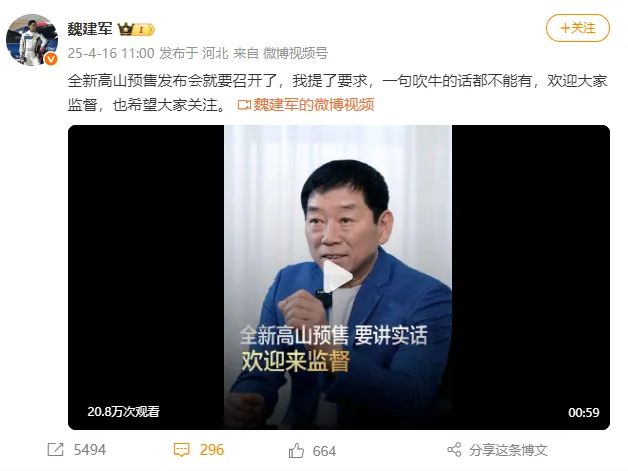This screenshot has height=471, width=628.
Task: Click the orange verified badge on avatar
Action: (50, 59)
